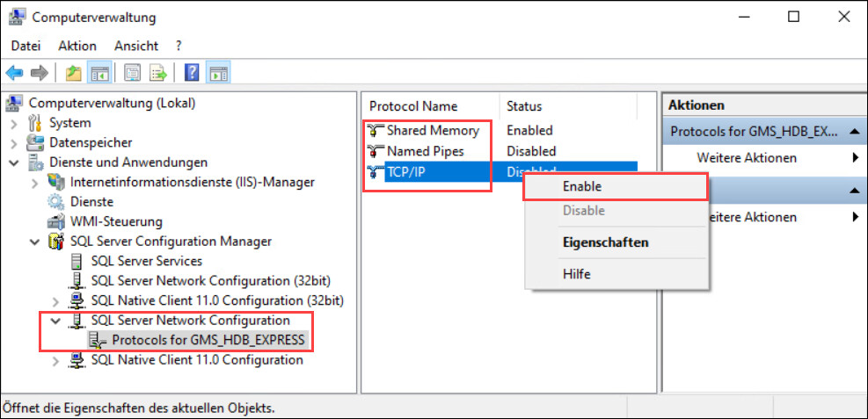
Task: Toggle the show/hide console tree icon
Action: click(99, 73)
